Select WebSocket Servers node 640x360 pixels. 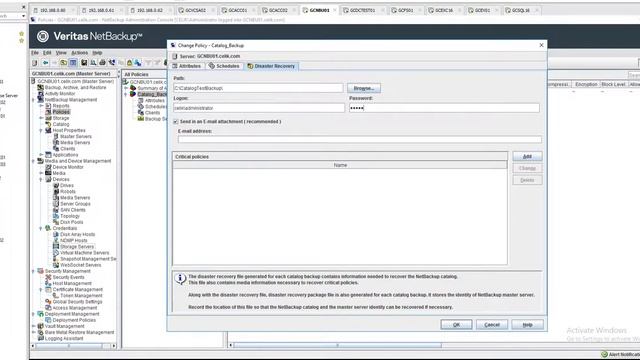[x=80, y=265]
